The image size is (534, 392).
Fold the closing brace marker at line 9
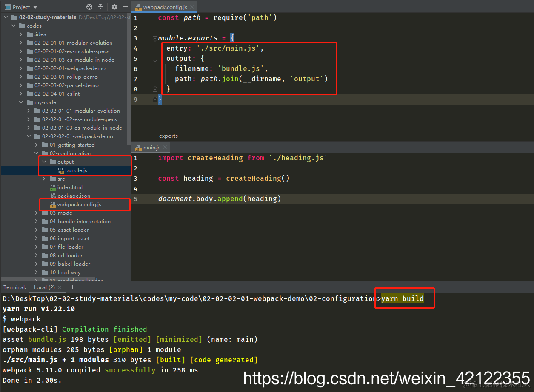pos(155,99)
